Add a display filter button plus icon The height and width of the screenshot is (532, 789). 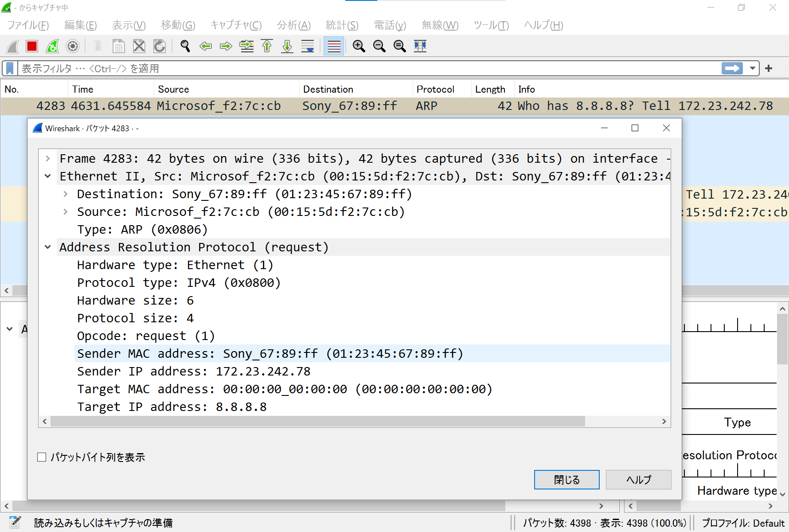pyautogui.click(x=769, y=68)
